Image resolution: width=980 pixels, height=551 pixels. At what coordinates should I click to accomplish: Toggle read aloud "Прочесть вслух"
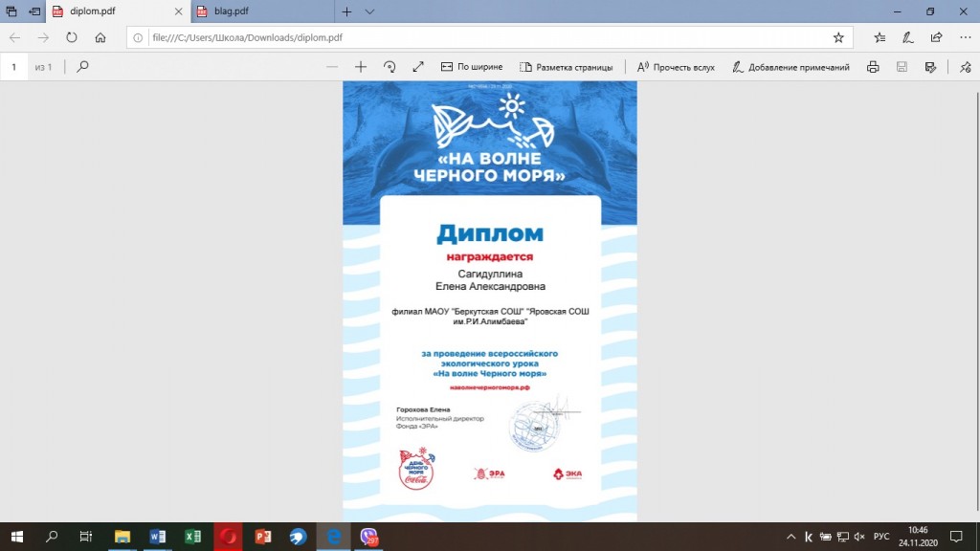pos(676,67)
